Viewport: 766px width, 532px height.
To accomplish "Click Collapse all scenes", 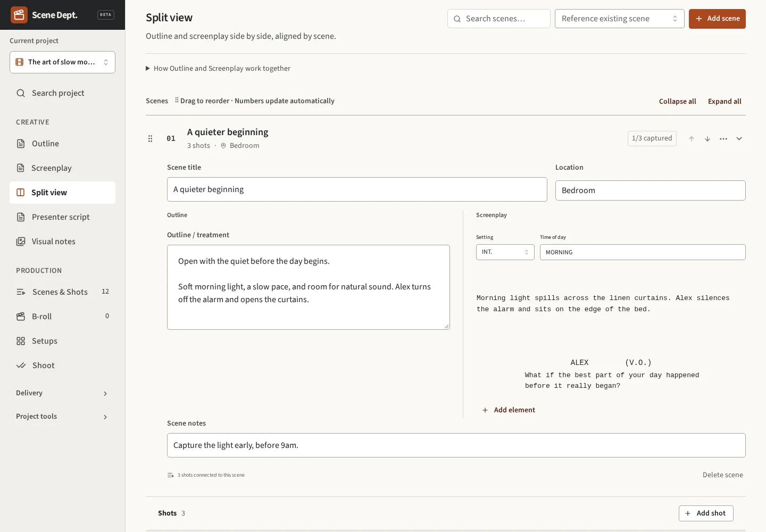I will coord(677,102).
